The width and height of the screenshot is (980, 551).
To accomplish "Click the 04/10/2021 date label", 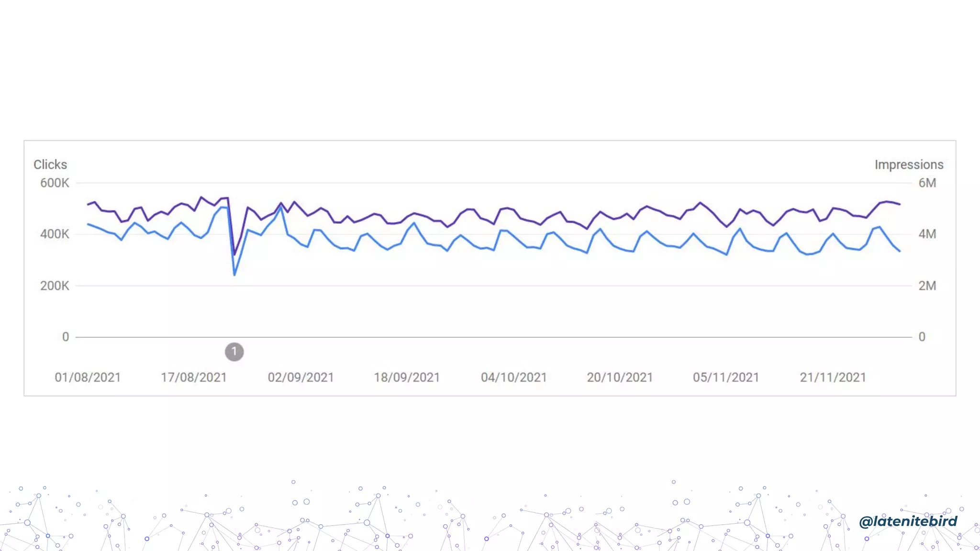I will click(x=513, y=378).
